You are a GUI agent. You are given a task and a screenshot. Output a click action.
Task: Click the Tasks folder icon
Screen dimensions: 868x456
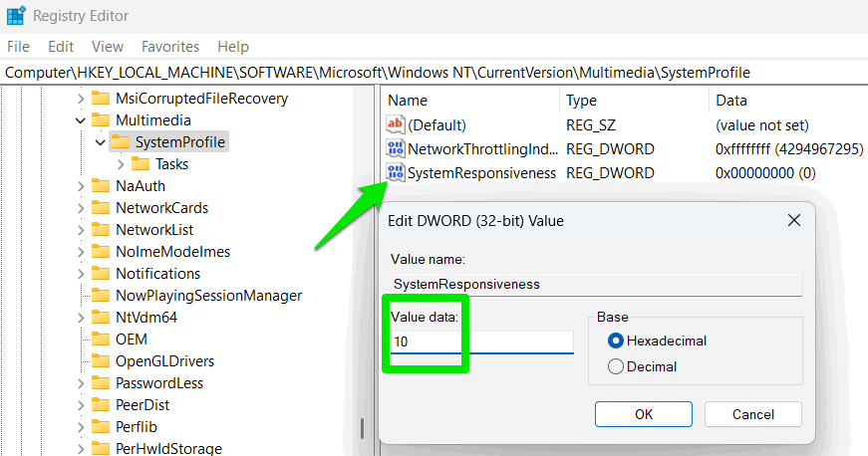(x=141, y=164)
